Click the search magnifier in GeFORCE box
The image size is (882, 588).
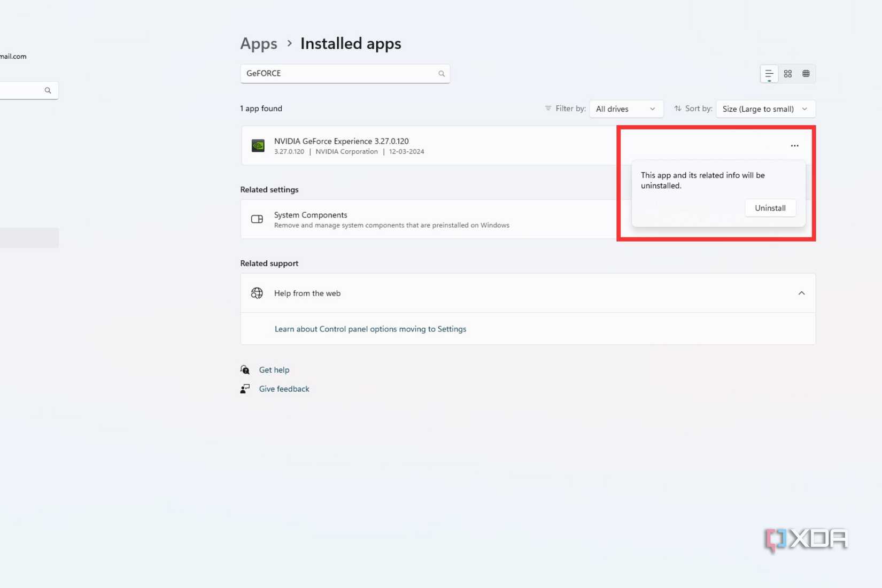[442, 74]
